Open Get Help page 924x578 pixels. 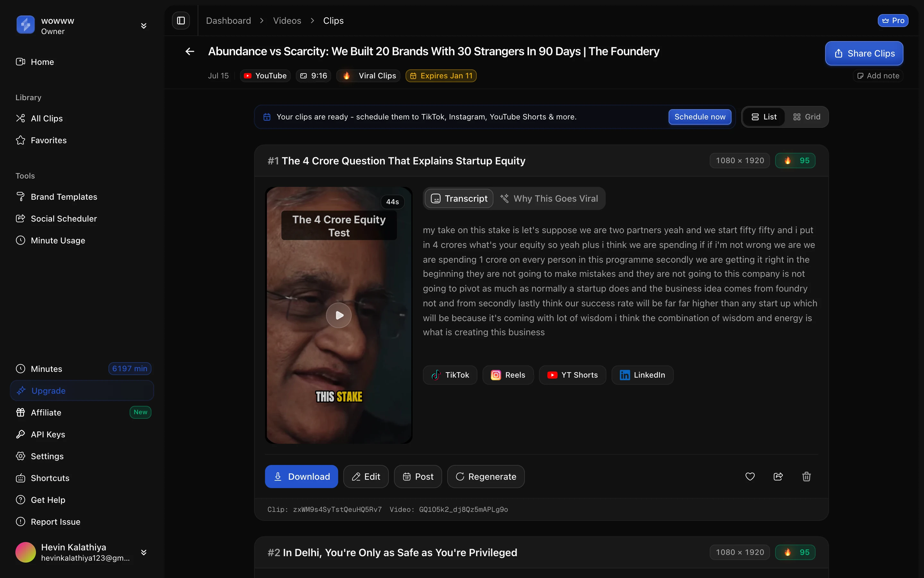(82, 500)
